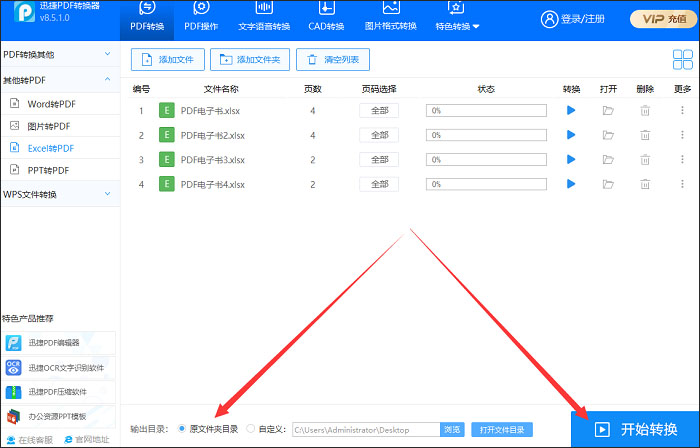
Task: Start conversion for PDF电子书4.xlsx row
Action: tap(571, 184)
